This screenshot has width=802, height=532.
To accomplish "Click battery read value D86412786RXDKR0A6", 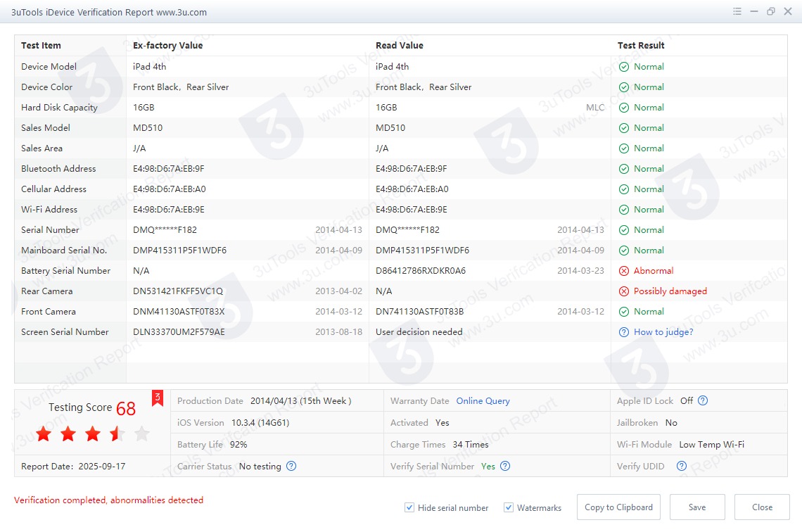I will [x=421, y=271].
